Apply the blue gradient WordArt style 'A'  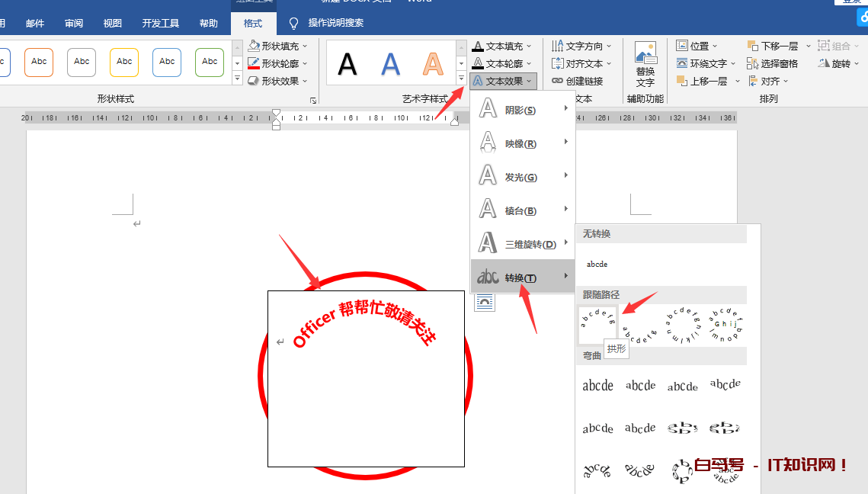pyautogui.click(x=391, y=63)
